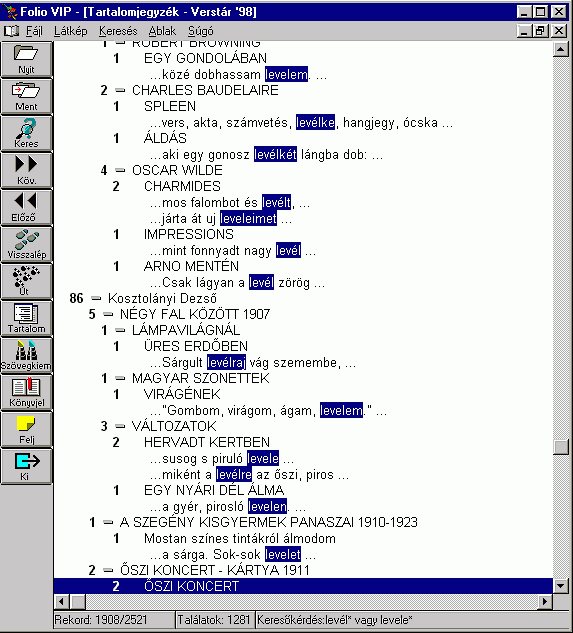
Task: Start a search with the Keres icon
Action: pyautogui.click(x=27, y=134)
